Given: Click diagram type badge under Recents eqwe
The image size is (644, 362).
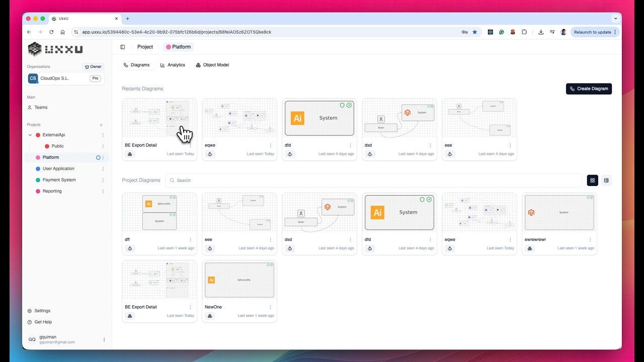Looking at the screenshot, I should 210,154.
